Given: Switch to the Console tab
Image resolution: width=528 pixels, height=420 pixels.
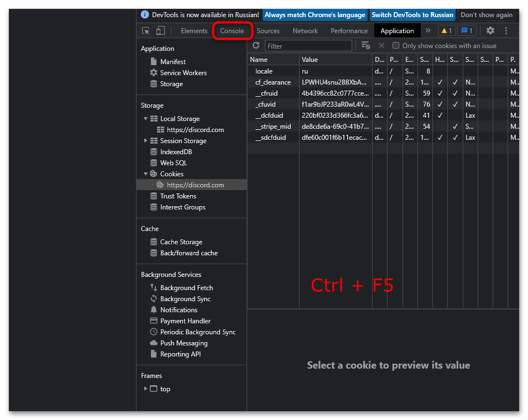Looking at the screenshot, I should click(x=232, y=30).
